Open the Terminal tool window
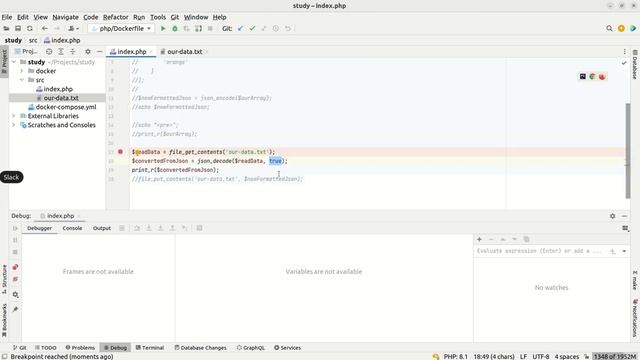 point(150,348)
